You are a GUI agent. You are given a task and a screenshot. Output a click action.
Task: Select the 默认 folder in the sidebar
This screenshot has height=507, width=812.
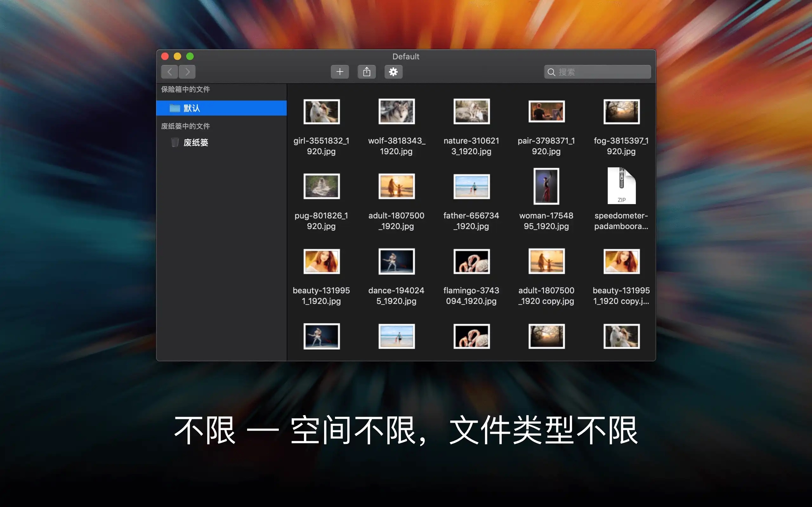(221, 108)
